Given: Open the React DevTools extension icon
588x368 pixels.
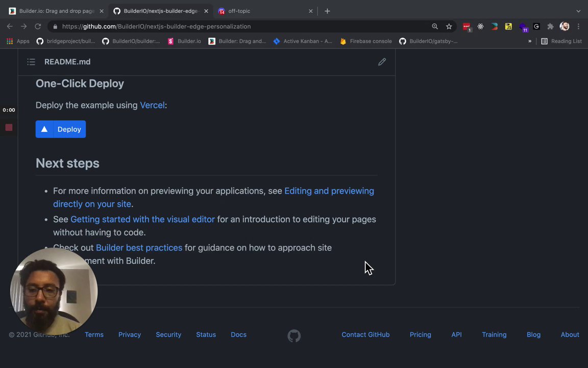Looking at the screenshot, I should [480, 26].
